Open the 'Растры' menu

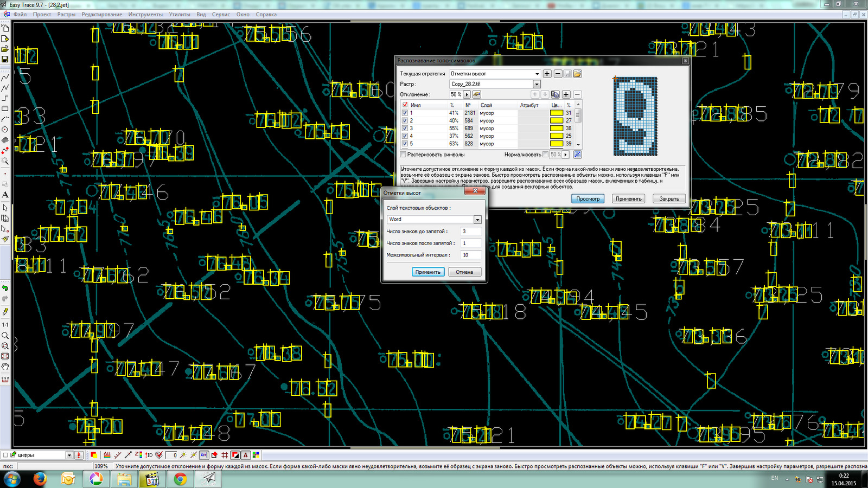(x=66, y=15)
